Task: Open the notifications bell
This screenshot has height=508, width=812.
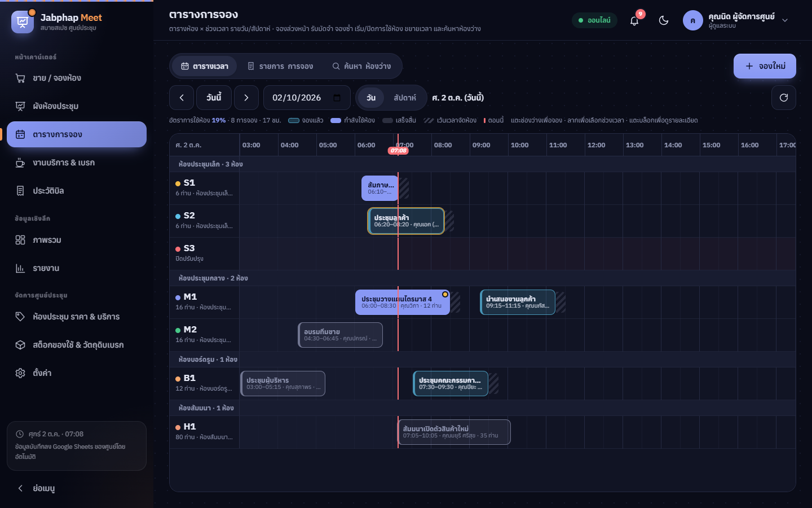Action: (x=634, y=20)
